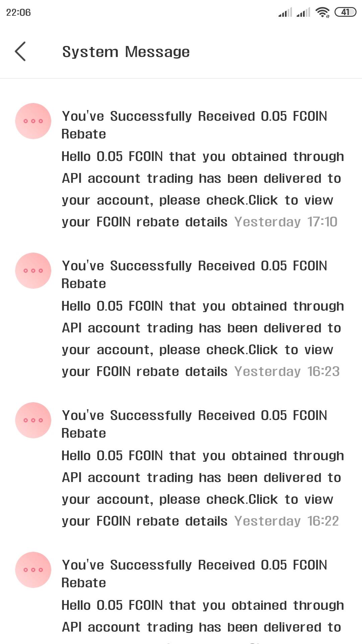Tap the pink avatar of the bottom message
Image resolution: width=362 pixels, height=644 pixels.
33,570
